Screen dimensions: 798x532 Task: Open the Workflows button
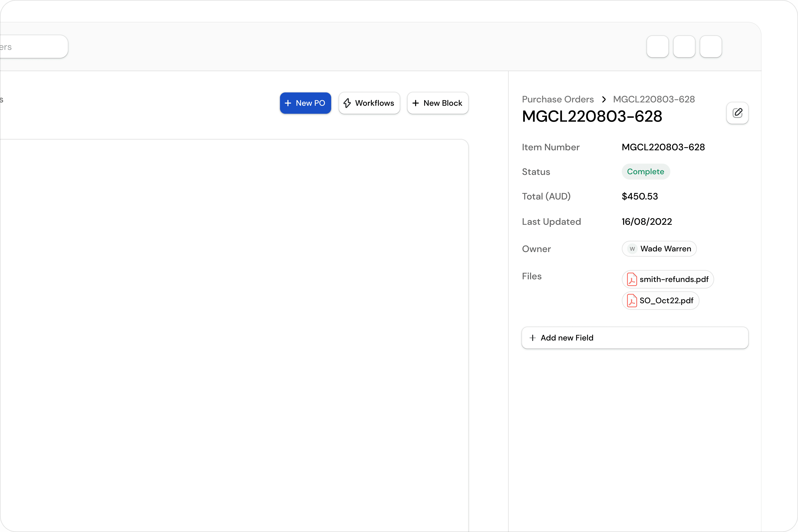pyautogui.click(x=369, y=103)
